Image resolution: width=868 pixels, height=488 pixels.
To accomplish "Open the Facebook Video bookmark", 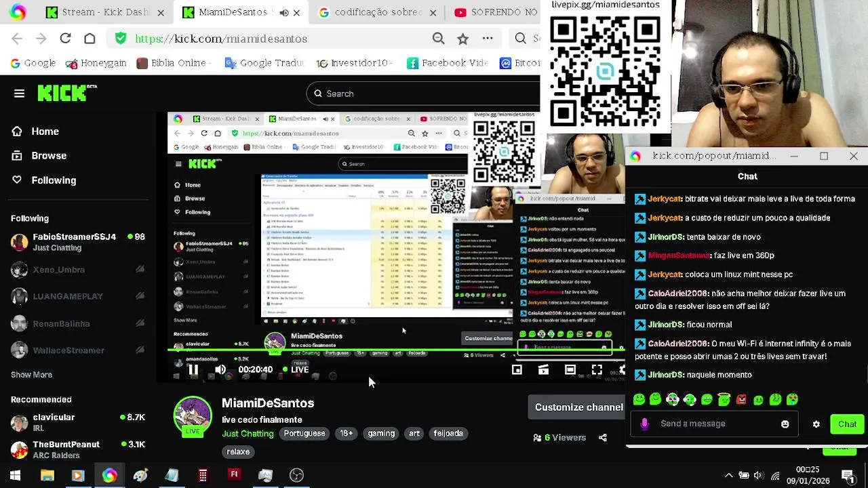I will click(448, 63).
